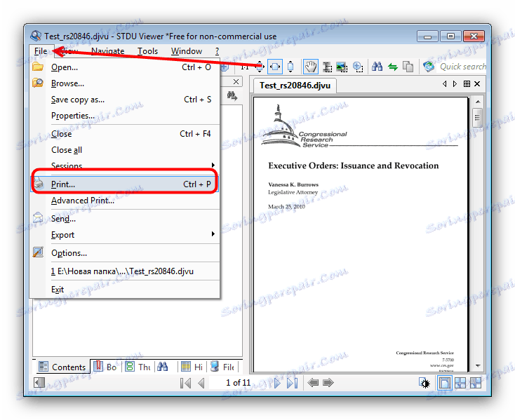Open the Tools menu

147,51
